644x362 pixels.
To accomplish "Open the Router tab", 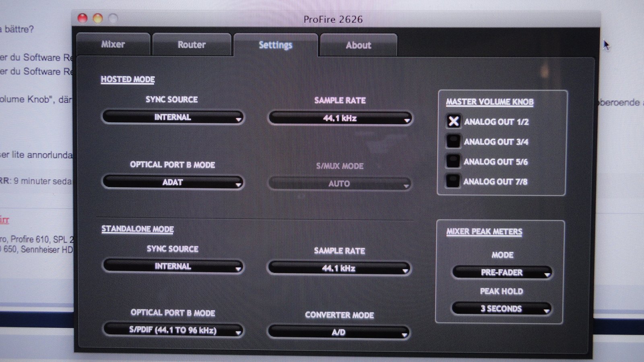I will pyautogui.click(x=192, y=45).
